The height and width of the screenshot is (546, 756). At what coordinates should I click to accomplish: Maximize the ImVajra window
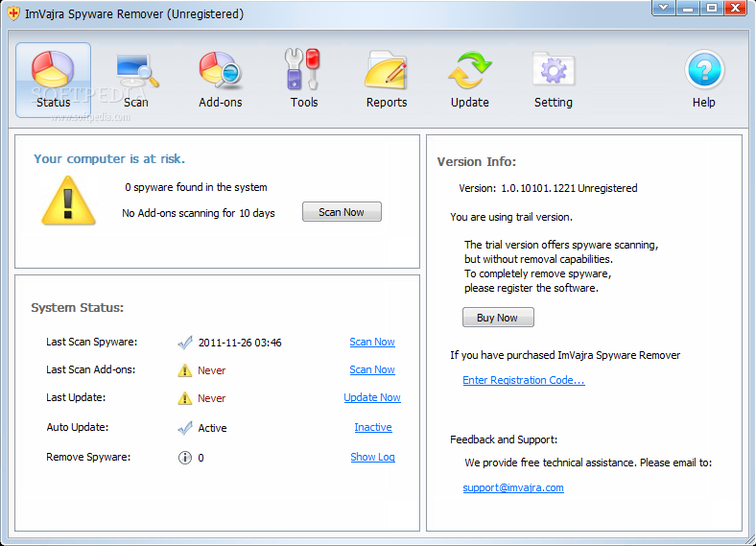(712, 8)
